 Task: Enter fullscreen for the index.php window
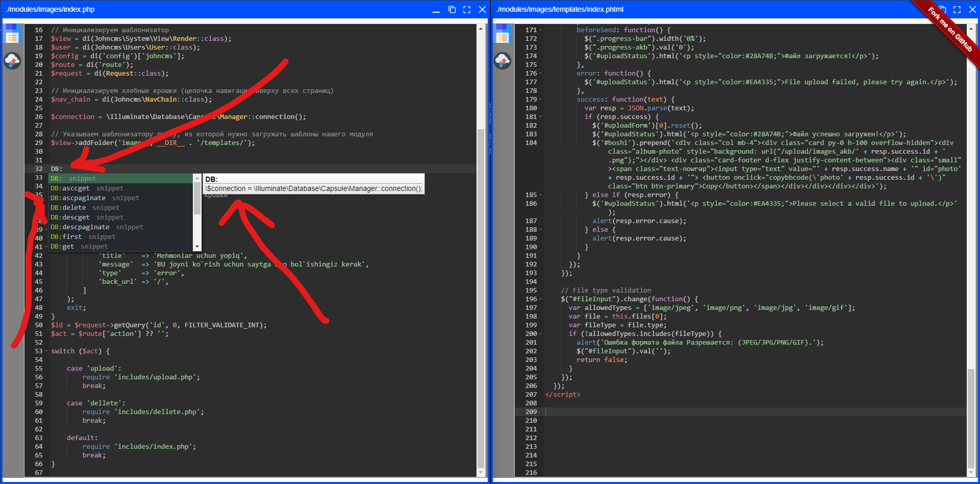467,10
